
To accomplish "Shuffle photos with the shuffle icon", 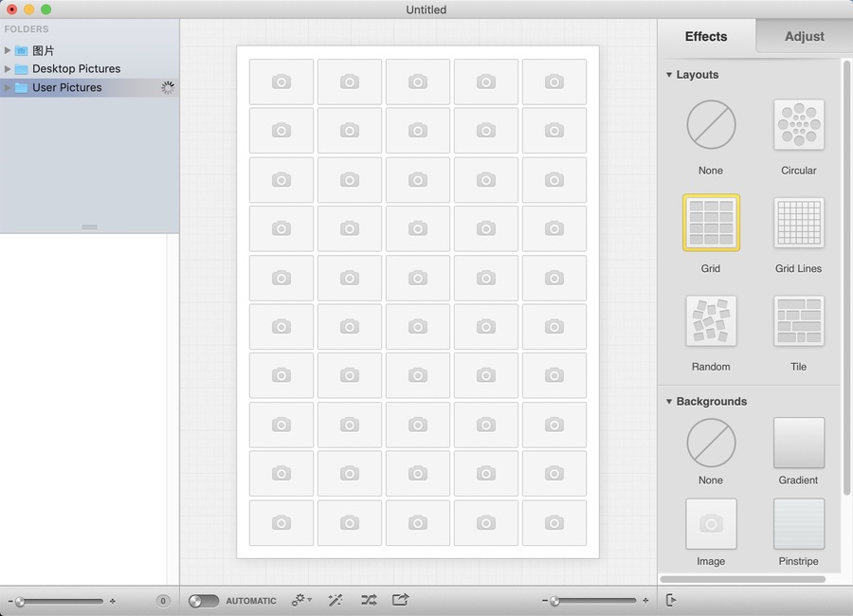I will [x=369, y=600].
